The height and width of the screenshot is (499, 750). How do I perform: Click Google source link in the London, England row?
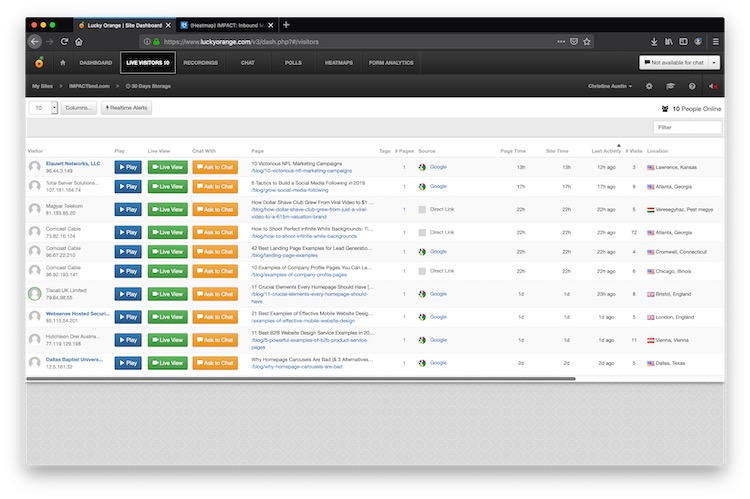(x=438, y=317)
